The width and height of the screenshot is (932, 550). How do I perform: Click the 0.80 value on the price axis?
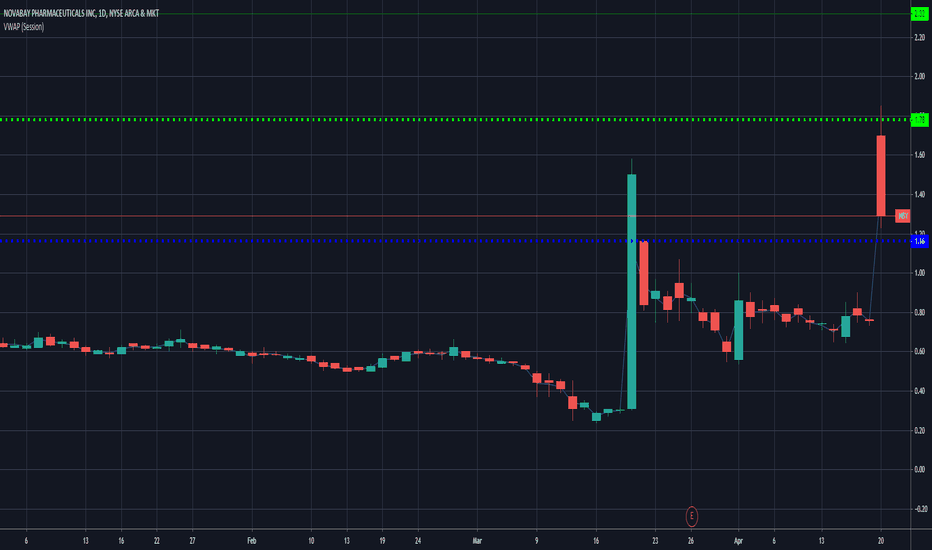pos(920,312)
